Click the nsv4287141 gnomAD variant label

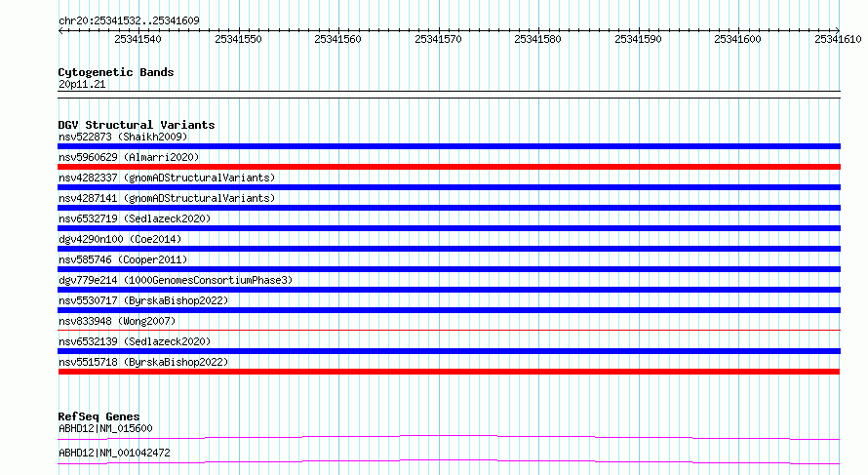(x=167, y=198)
